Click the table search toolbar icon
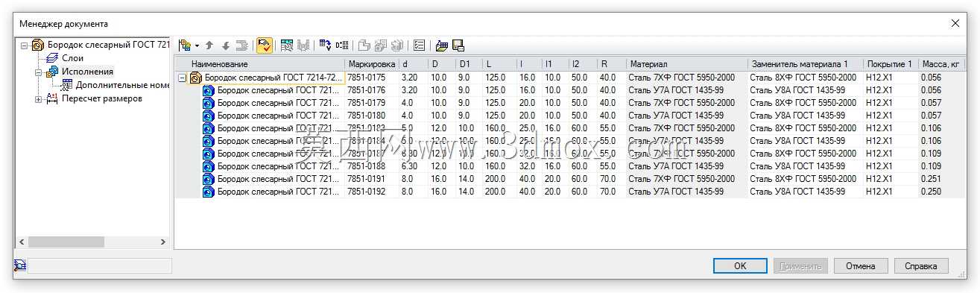Image resolution: width=980 pixels, height=293 pixels. point(287,45)
